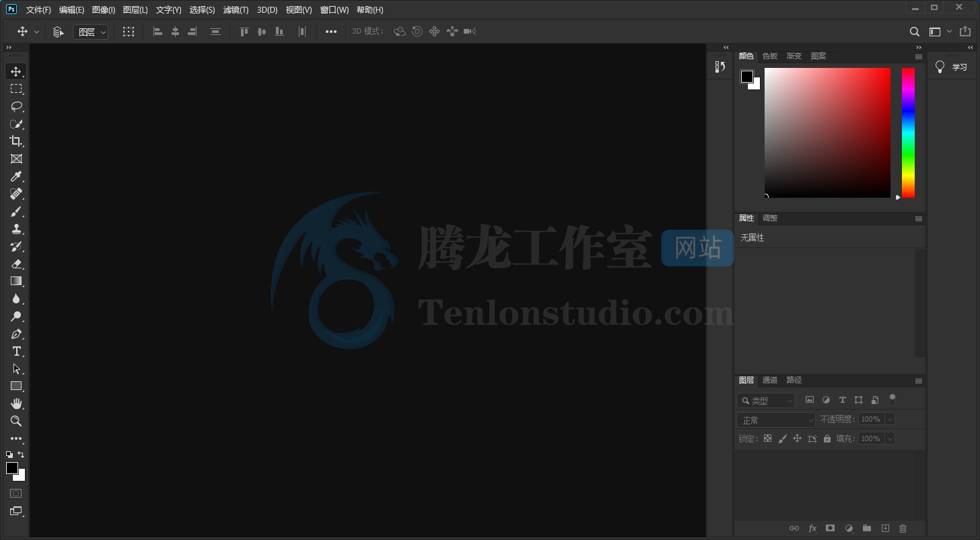Open the Color panel flyout menu
The image size is (980, 540).
tap(919, 56)
